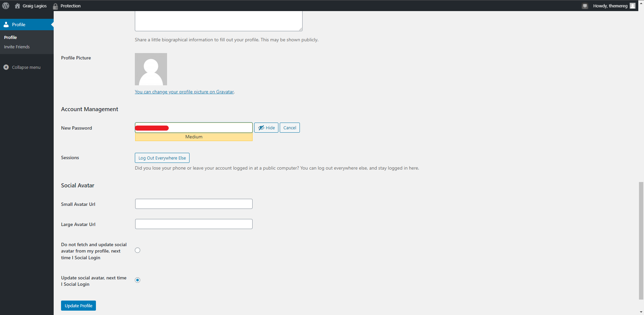Select 'Update social avatar, next time' radio button
This screenshot has height=315, width=644.
[x=138, y=280]
